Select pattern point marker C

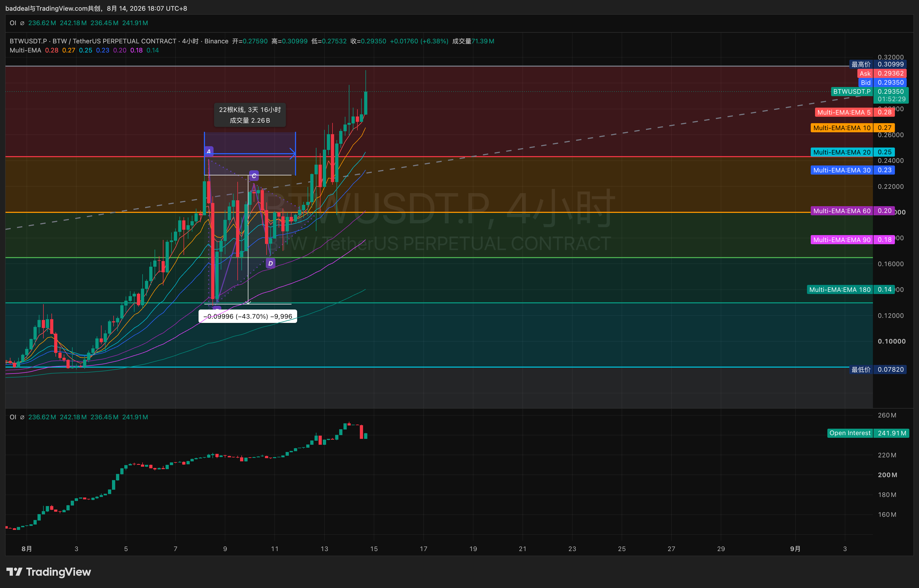click(x=254, y=176)
